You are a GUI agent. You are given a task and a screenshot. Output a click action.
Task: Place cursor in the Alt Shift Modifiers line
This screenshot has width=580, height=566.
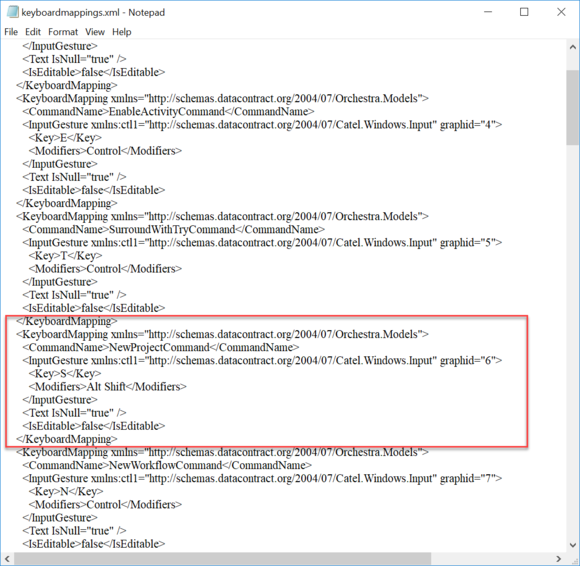[107, 387]
